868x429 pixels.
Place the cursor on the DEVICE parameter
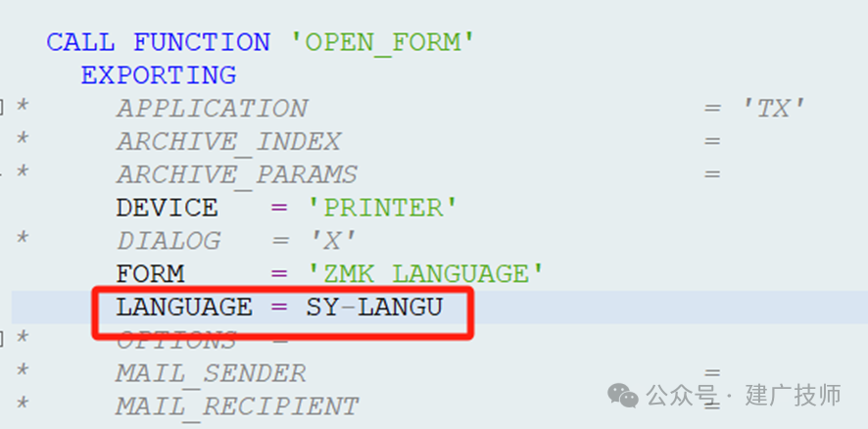(168, 209)
